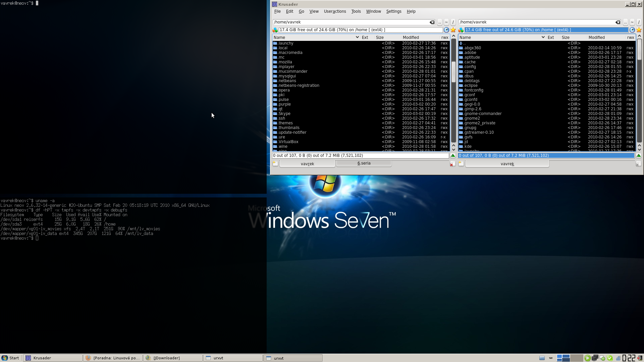Switch to Poradna: Linuxová taskbar button

pyautogui.click(x=113, y=358)
